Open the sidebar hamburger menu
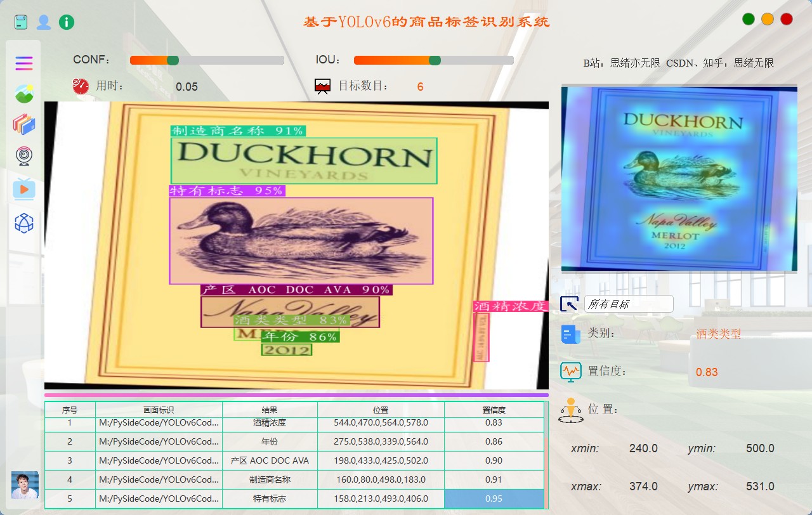Screen dimensions: 812x515 click(24, 63)
